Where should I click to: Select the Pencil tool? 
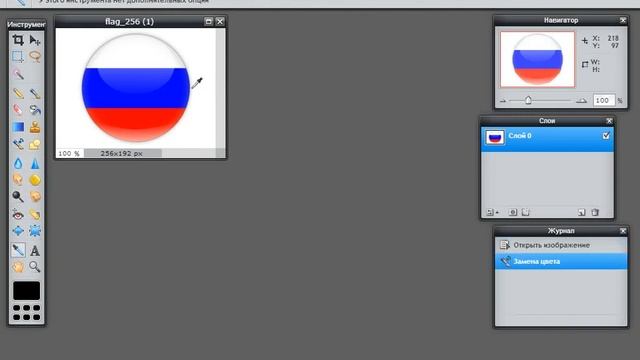[x=18, y=93]
